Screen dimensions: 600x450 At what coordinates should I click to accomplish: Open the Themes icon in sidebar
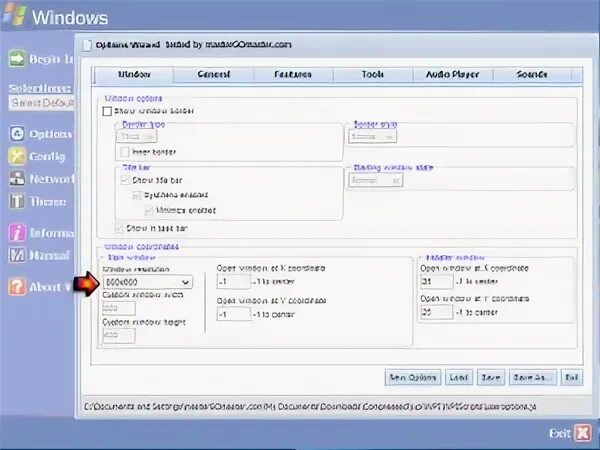[x=17, y=201]
